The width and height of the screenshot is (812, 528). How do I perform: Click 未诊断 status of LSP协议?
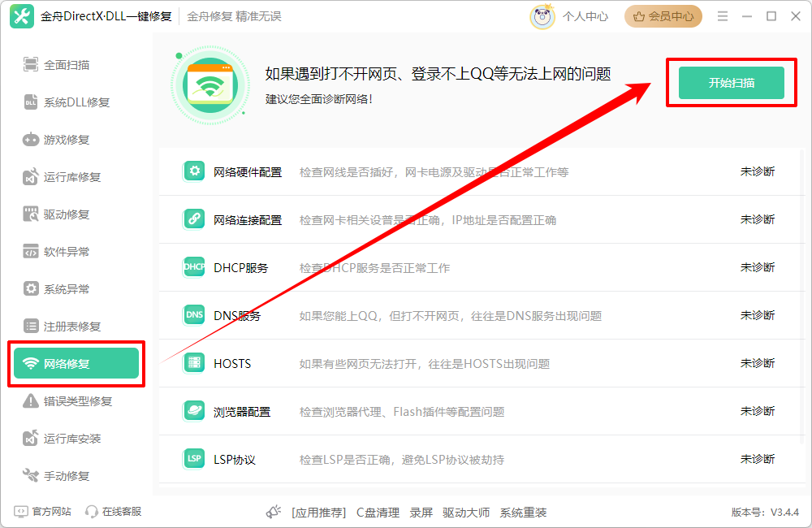click(758, 459)
